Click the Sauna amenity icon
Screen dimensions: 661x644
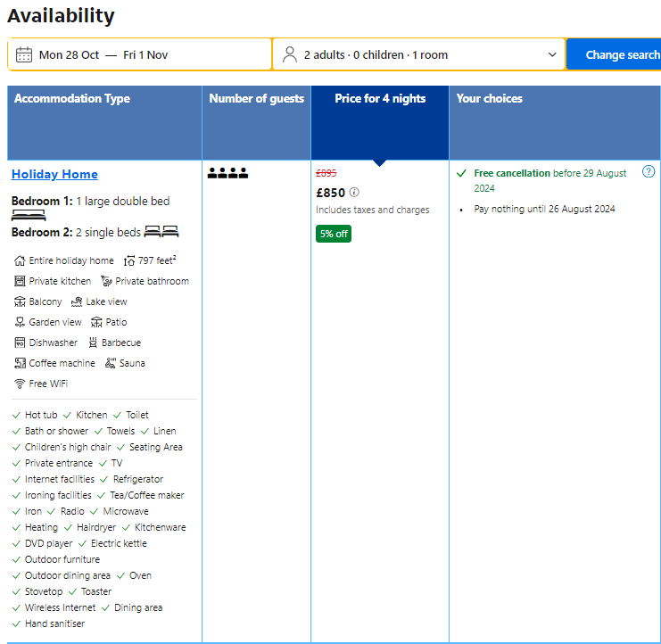pyautogui.click(x=111, y=363)
